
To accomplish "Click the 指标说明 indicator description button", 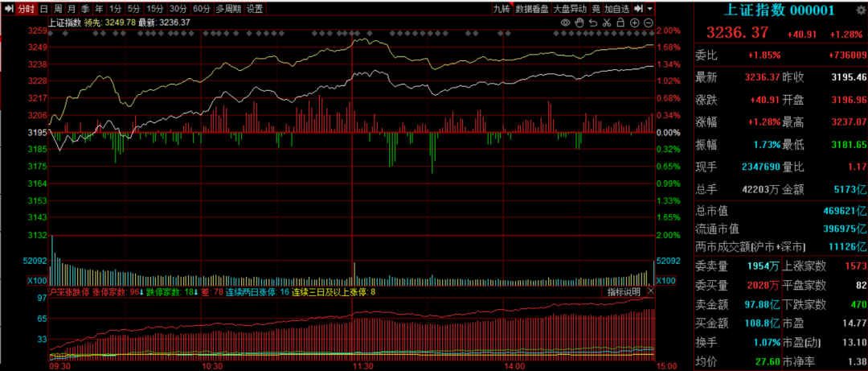I will [x=624, y=291].
